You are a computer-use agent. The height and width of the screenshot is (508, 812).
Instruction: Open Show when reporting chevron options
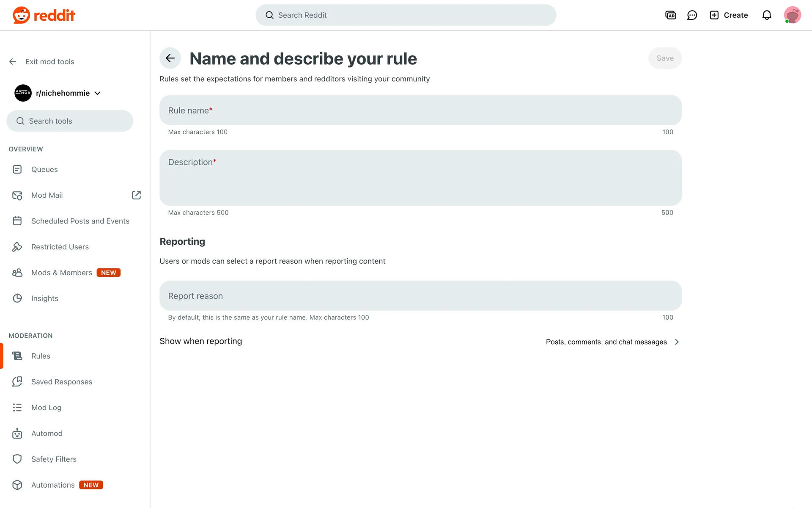(677, 342)
